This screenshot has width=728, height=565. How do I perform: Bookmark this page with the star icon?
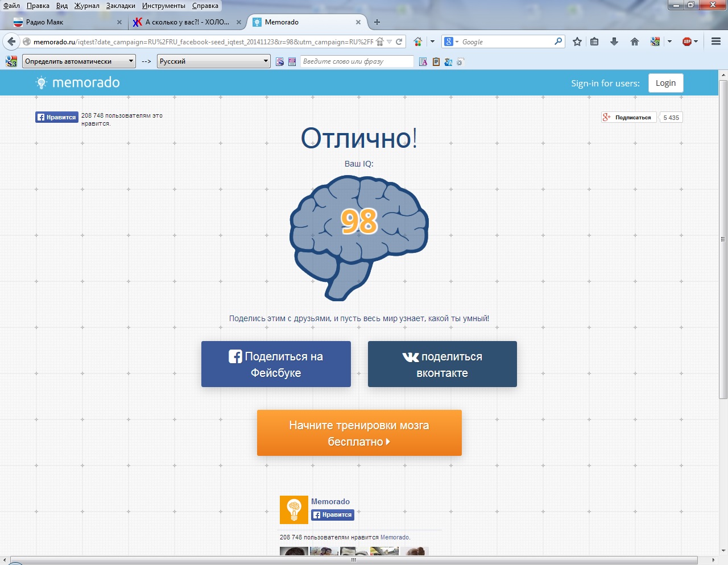point(577,41)
